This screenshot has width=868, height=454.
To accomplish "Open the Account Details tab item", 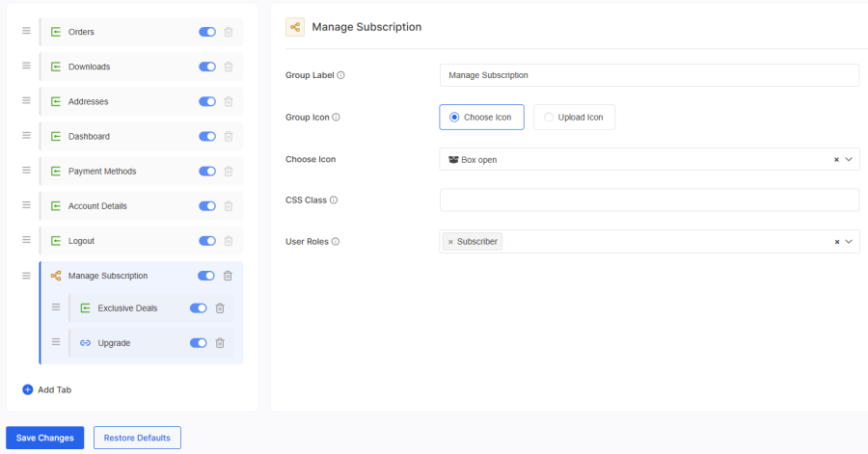I will tap(97, 206).
